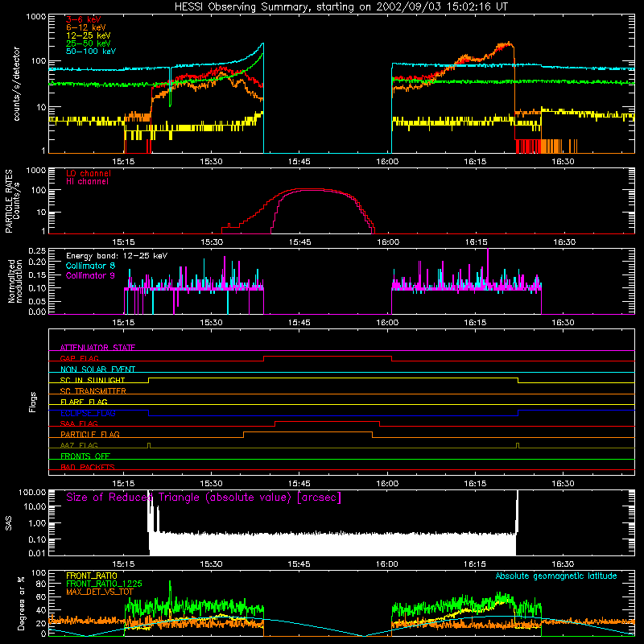Click the 0.25 value on the modulation axis
The width and height of the screenshot is (644, 644).
(x=37, y=250)
